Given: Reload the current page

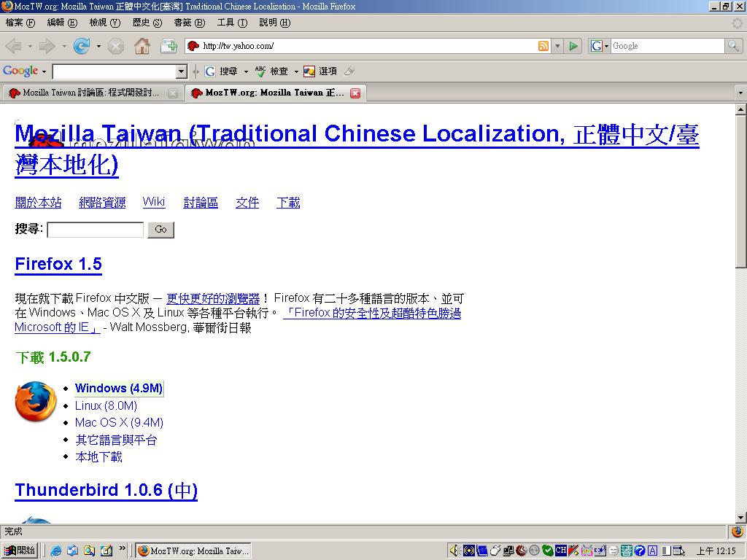Looking at the screenshot, I should pos(82,46).
